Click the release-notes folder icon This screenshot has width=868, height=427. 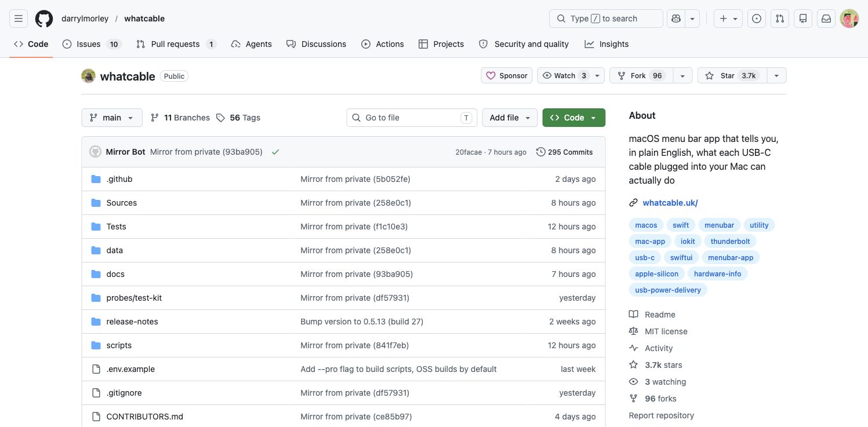(x=96, y=322)
